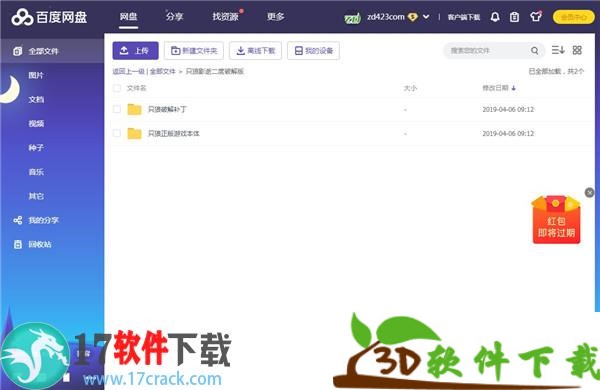Click the 离线下载 button
The height and width of the screenshot is (390, 600).
(256, 51)
